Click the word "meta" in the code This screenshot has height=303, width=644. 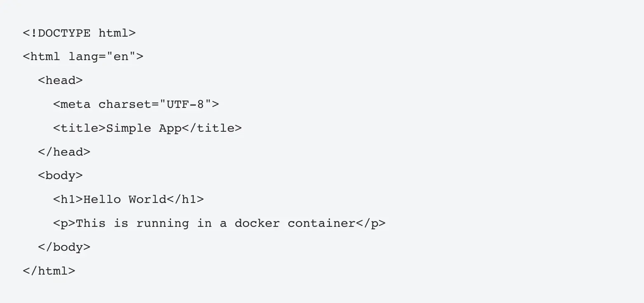point(75,104)
